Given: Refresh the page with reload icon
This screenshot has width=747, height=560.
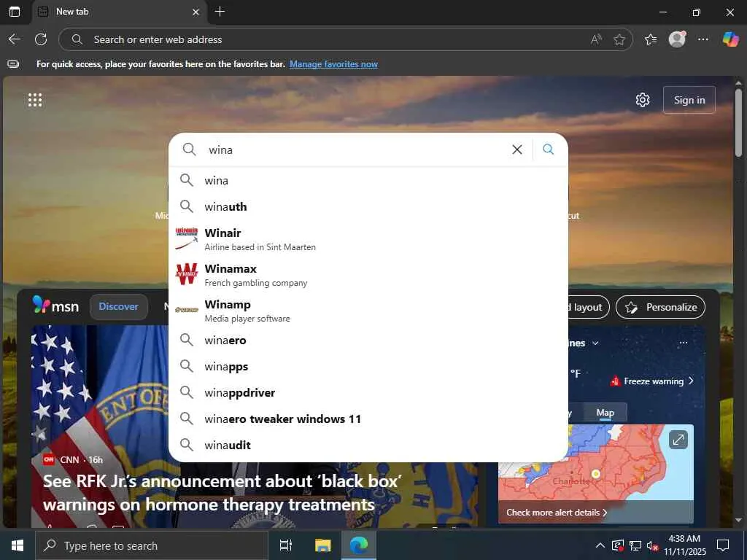Looking at the screenshot, I should [41, 39].
